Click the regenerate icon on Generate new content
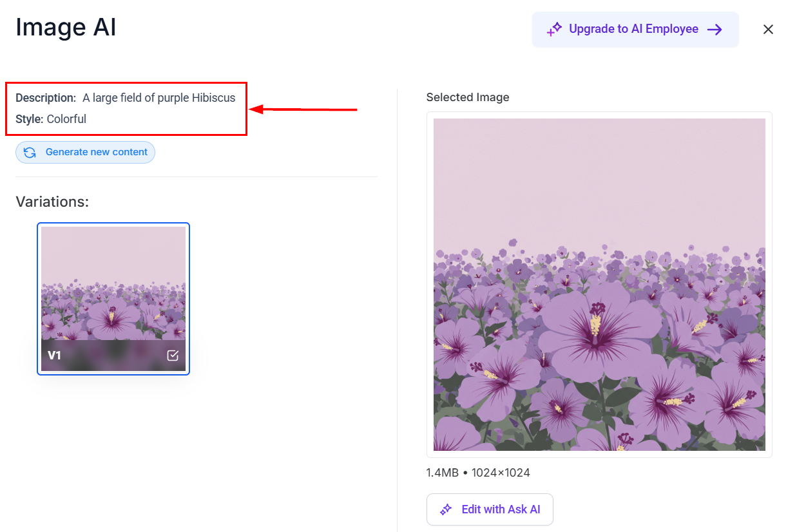This screenshot has width=797, height=532. [x=28, y=152]
